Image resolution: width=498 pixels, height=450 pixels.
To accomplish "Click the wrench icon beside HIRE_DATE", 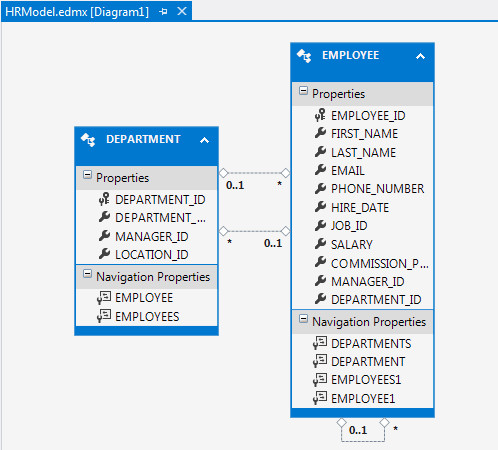I will [320, 207].
